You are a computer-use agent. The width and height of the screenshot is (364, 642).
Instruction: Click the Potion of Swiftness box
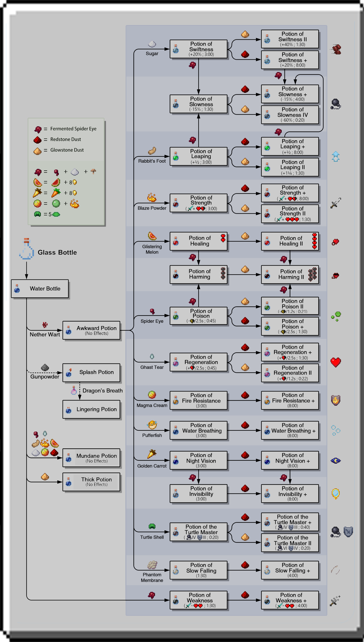click(x=198, y=49)
